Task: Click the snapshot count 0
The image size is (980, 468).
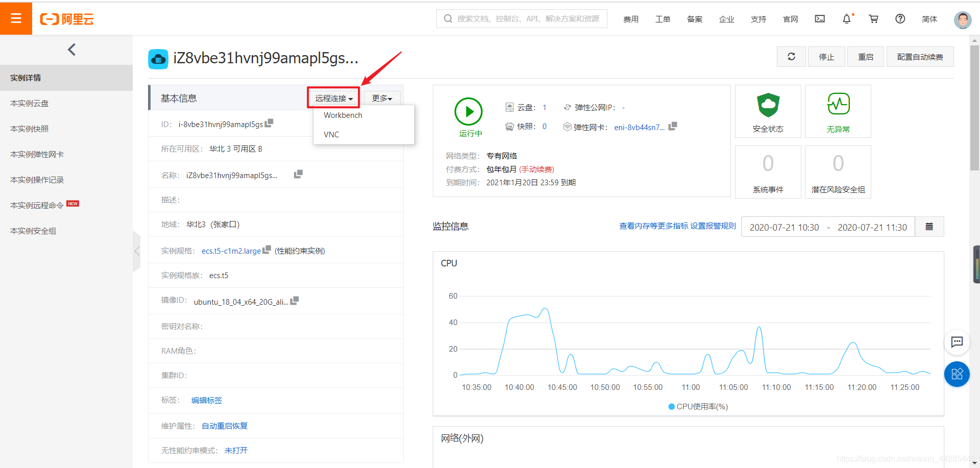Action: click(x=544, y=126)
